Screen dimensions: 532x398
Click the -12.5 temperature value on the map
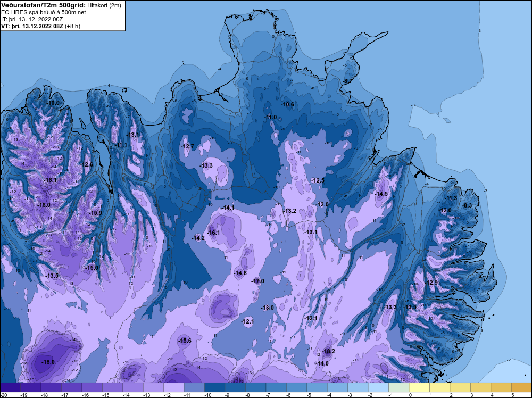(318, 180)
